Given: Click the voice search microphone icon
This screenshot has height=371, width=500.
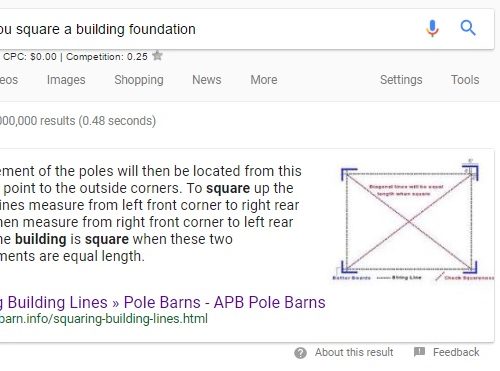Looking at the screenshot, I should pos(432,28).
